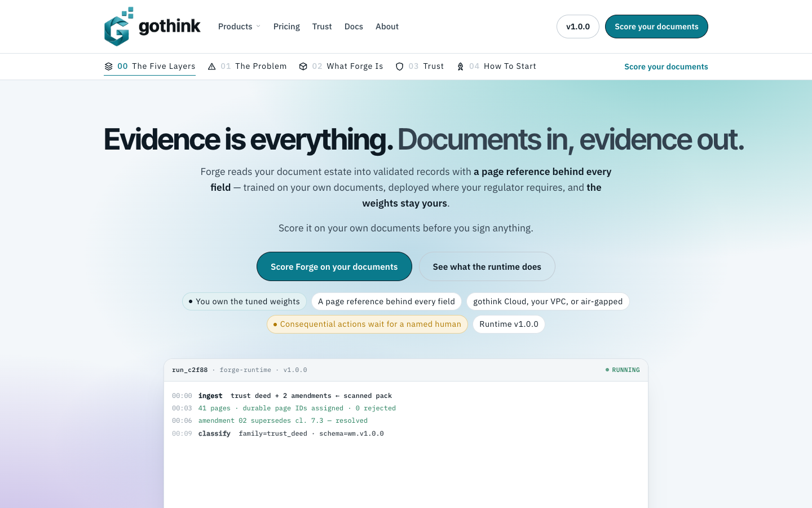Jump to 02 What Forge Is section
This screenshot has height=508, width=812.
pyautogui.click(x=341, y=67)
